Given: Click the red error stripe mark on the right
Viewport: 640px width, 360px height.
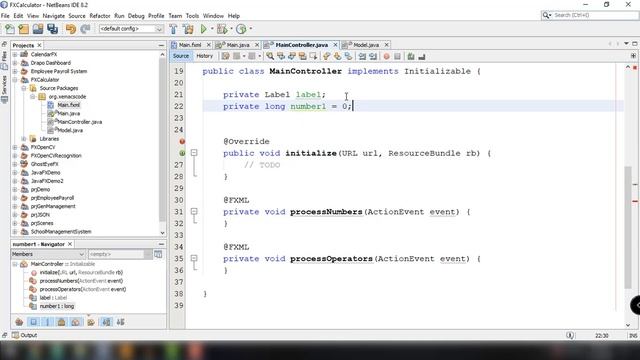Looking at the screenshot, I should click(635, 201).
